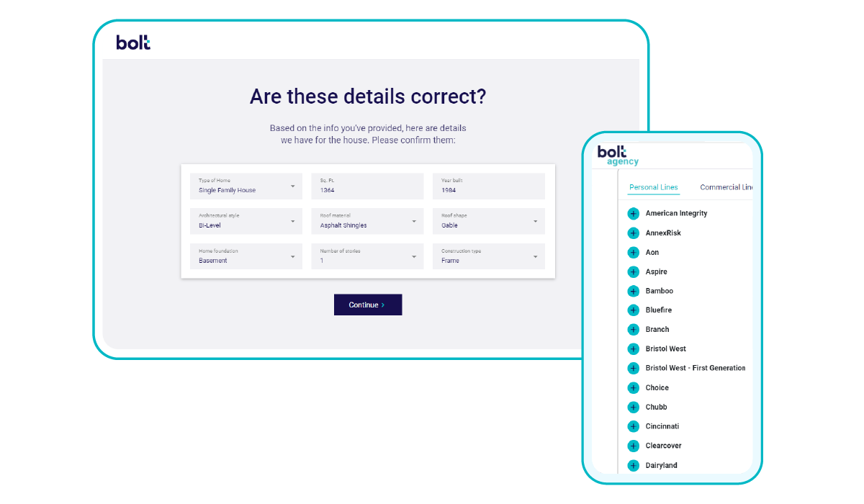
Task: Add Cincinnati using its plus icon
Action: pos(633,426)
